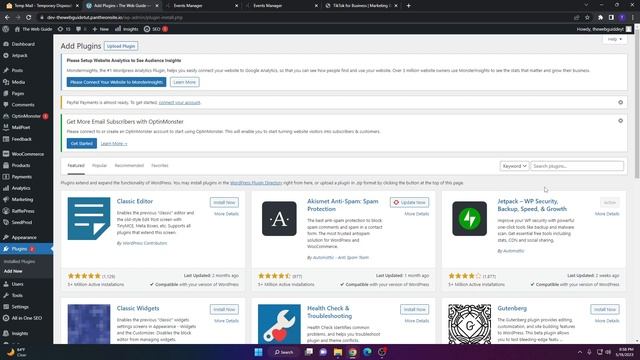640x360 pixels.
Task: Open File Explorer from the taskbar
Action: (338, 352)
